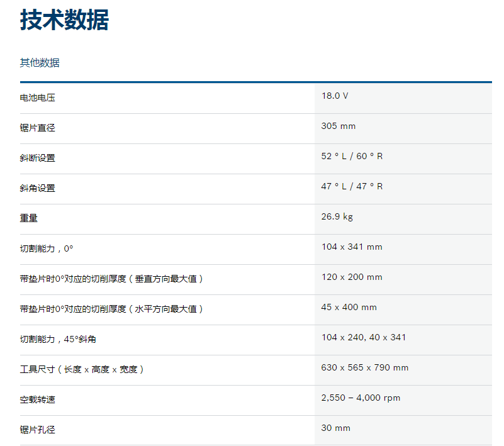504x446 pixels.
Task: Select the 104 x 341 mm value
Action: (x=352, y=247)
